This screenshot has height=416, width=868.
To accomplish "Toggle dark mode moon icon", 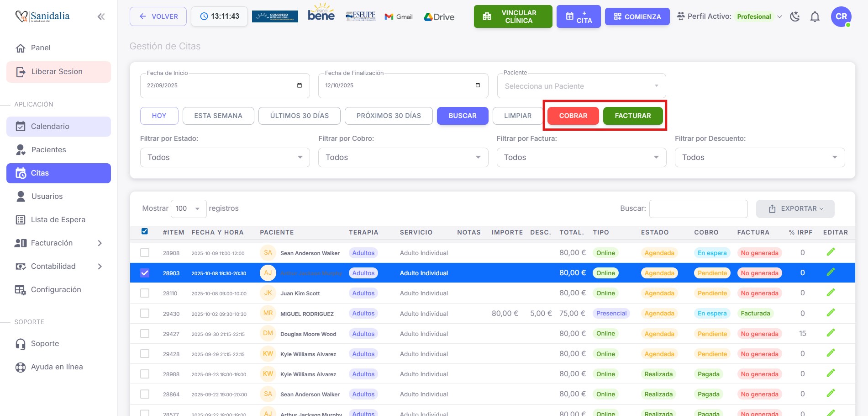I will (x=795, y=17).
